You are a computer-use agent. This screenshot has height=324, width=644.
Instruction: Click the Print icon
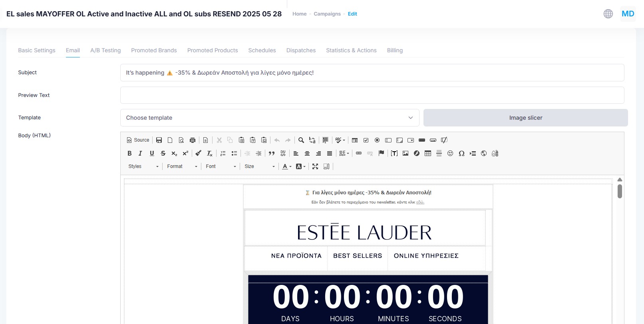click(193, 140)
